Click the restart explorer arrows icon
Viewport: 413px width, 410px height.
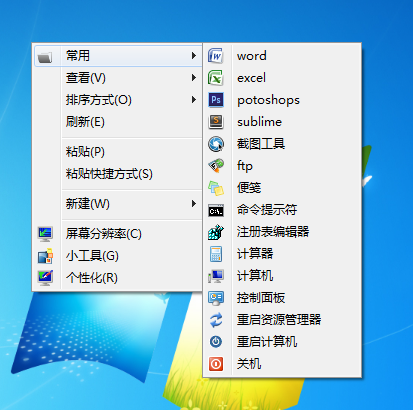216,320
